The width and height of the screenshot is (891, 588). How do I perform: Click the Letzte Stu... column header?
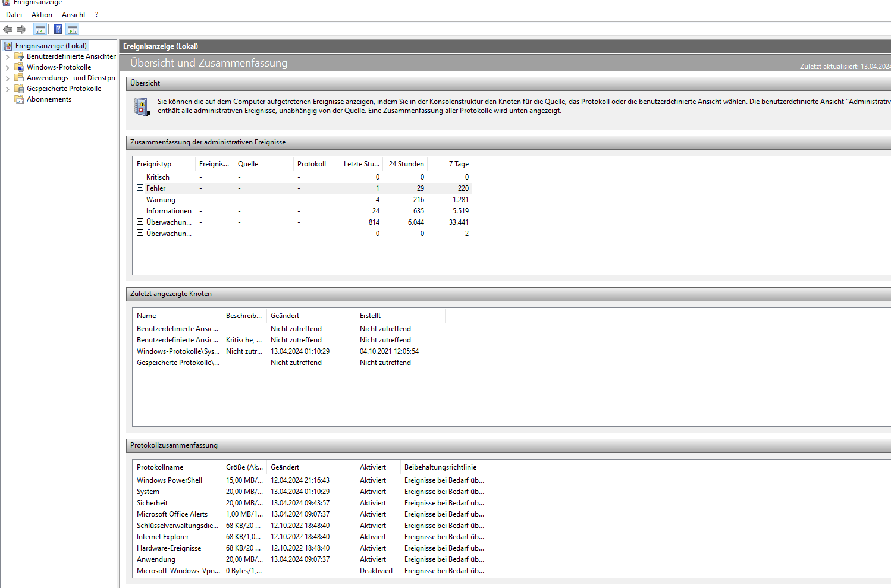pos(361,164)
